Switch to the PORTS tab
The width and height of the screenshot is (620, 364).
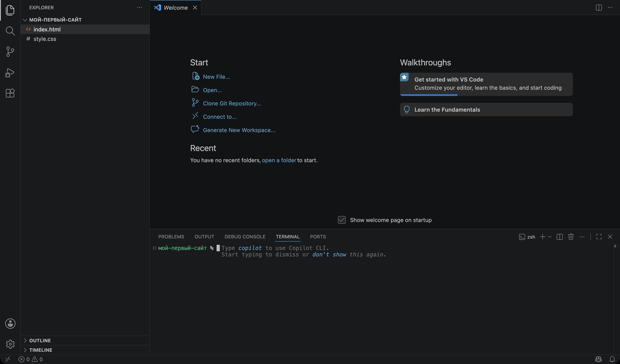tap(318, 237)
